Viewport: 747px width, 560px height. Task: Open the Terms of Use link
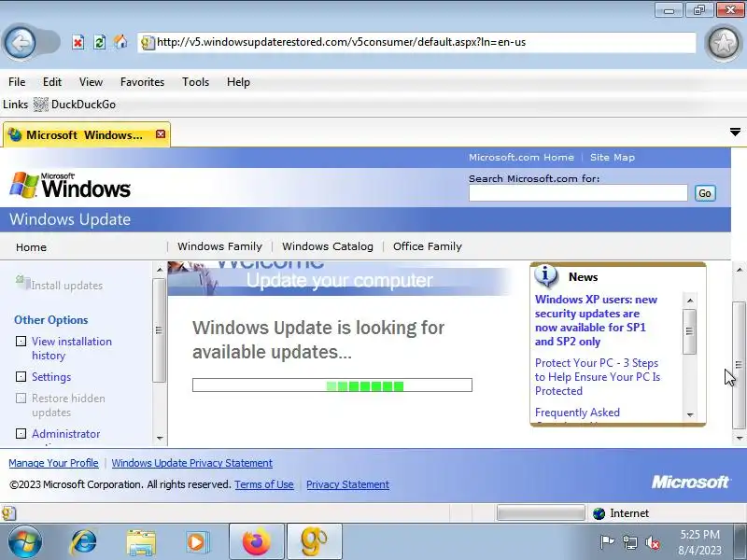click(x=264, y=484)
